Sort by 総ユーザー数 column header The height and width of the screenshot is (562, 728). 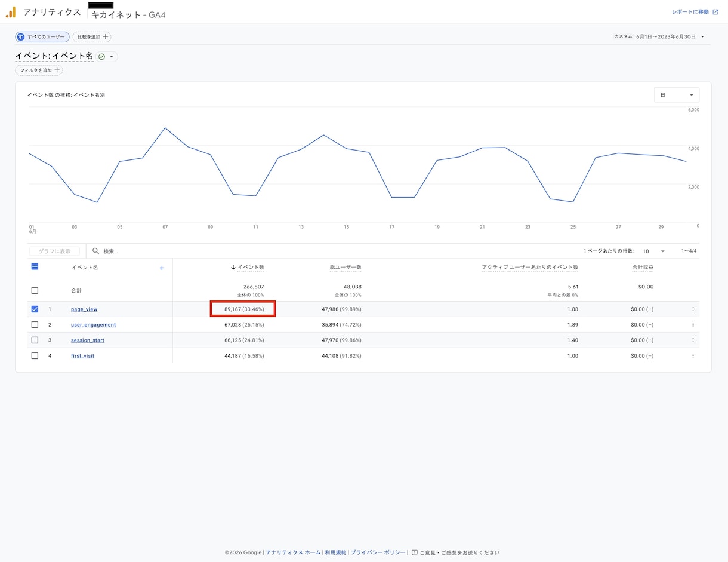click(346, 268)
